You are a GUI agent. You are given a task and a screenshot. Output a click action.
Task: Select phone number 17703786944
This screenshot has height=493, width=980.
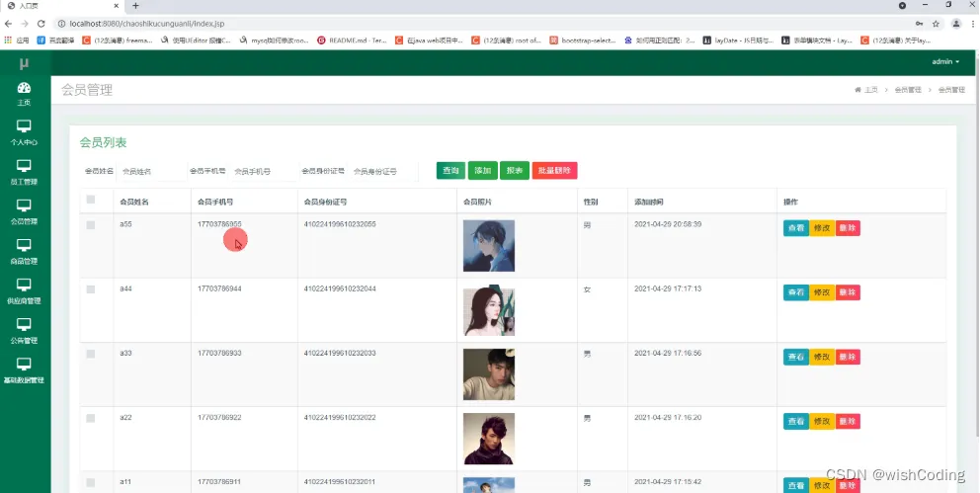pyautogui.click(x=219, y=289)
